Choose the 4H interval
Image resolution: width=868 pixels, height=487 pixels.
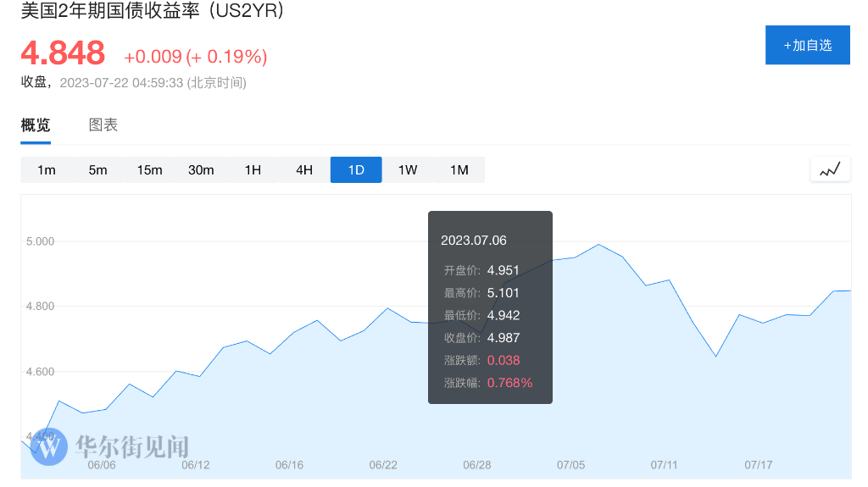pos(304,170)
